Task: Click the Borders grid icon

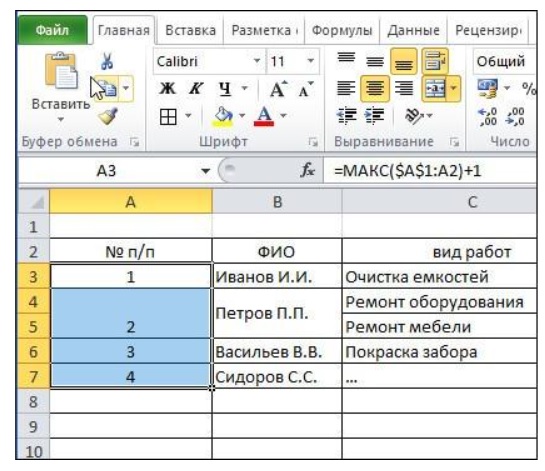Action: click(x=168, y=116)
